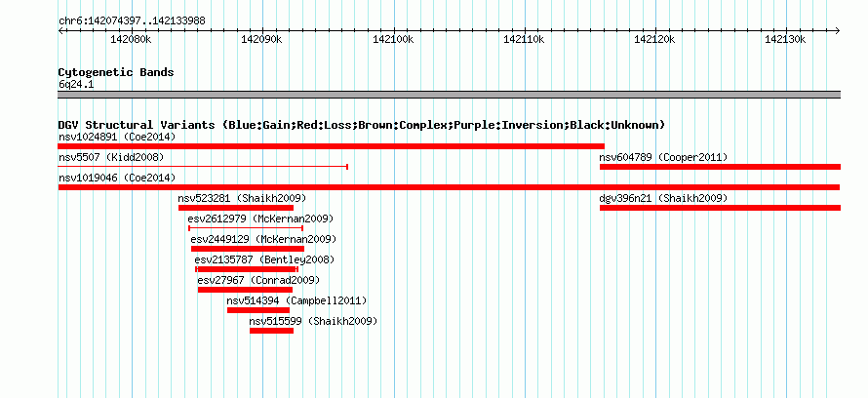Click the 142120k ruler tick label
This screenshot has height=398, width=868.
654,40
